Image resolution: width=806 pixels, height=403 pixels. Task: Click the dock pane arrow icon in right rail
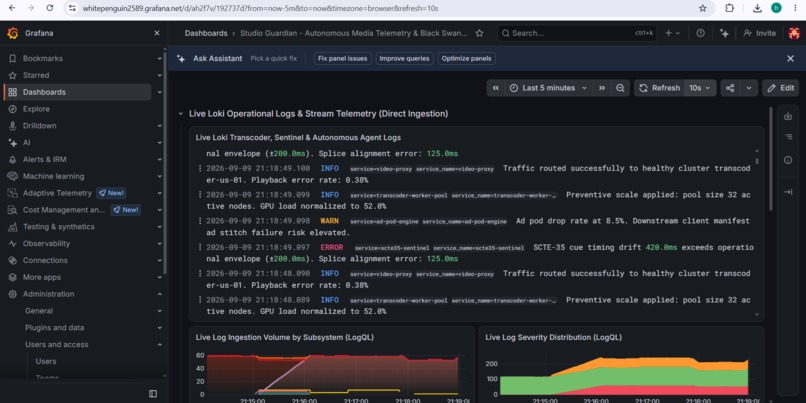787,192
